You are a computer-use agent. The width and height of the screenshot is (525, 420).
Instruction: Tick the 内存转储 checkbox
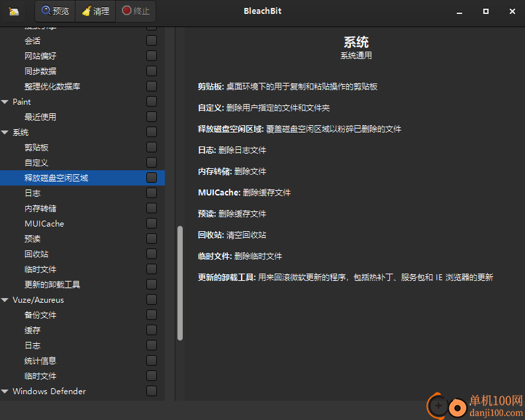(x=152, y=208)
